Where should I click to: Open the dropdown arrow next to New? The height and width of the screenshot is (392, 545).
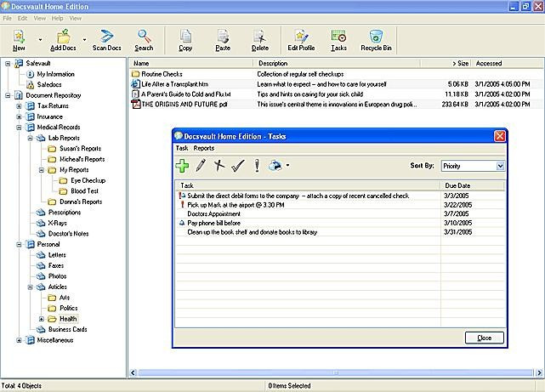[x=40, y=40]
